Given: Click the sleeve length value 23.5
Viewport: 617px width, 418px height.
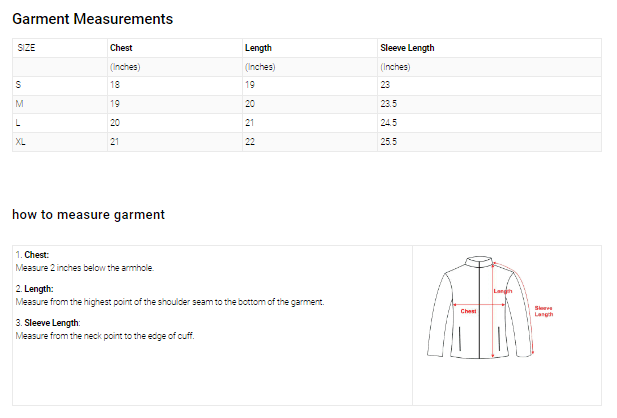Looking at the screenshot, I should point(389,104).
